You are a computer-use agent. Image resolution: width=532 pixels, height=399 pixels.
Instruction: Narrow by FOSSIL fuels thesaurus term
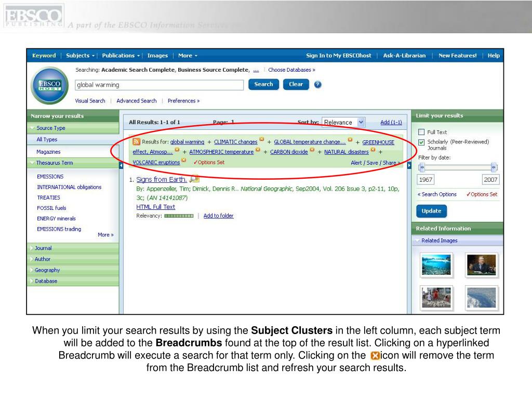(x=51, y=208)
